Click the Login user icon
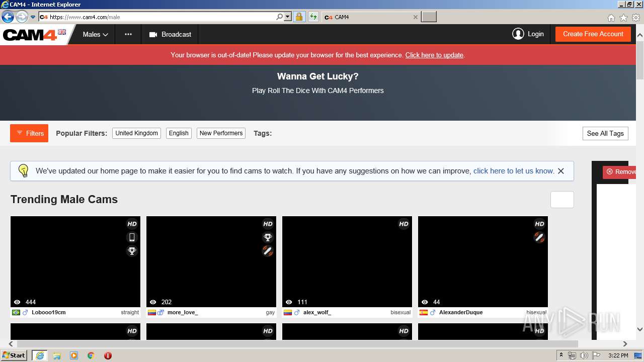The image size is (644, 362). click(518, 34)
